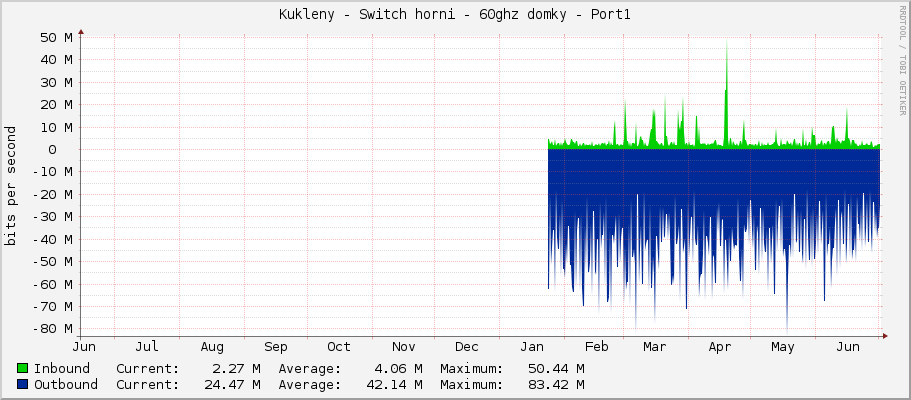Click the y-axis label "-60 M"
The image size is (911, 400).
tap(52, 284)
